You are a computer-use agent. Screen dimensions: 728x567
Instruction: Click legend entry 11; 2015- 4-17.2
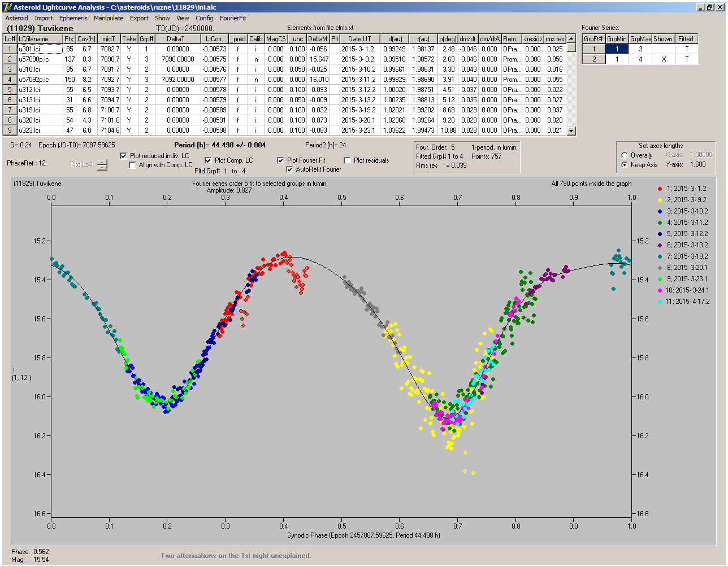(684, 302)
